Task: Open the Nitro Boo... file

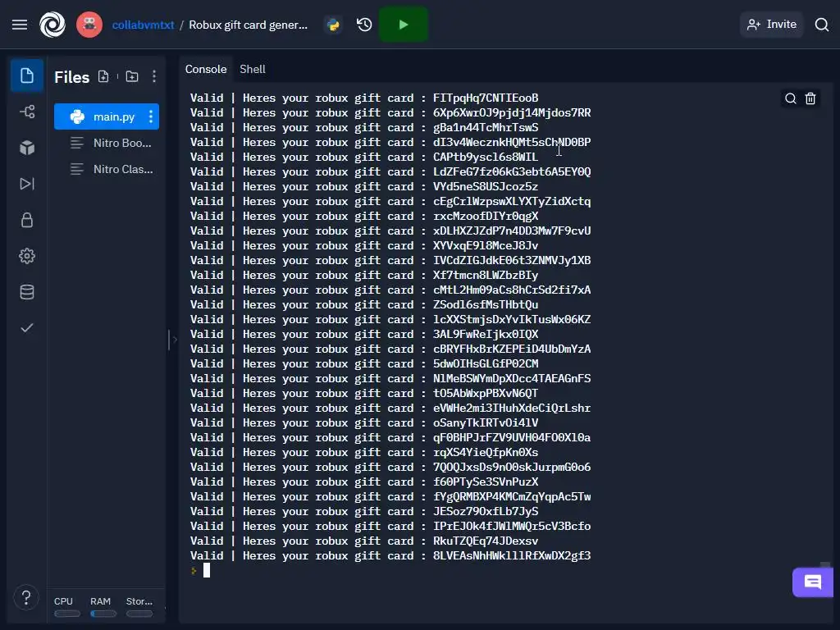Action: click(x=111, y=143)
